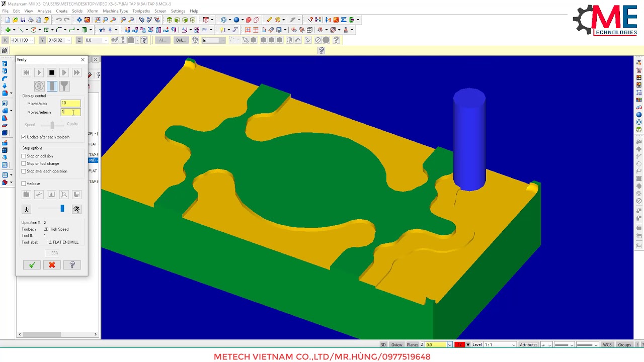Click the Attributes status bar button

[528, 345]
